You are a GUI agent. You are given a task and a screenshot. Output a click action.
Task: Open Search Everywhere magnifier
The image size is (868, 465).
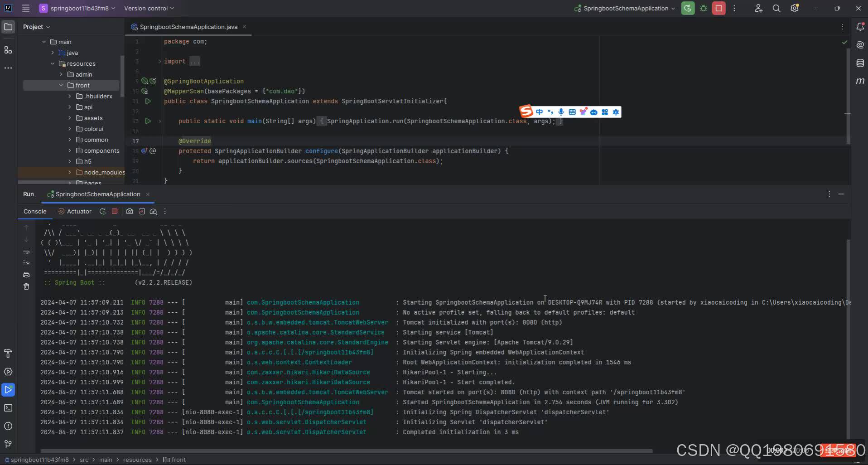[x=776, y=8]
